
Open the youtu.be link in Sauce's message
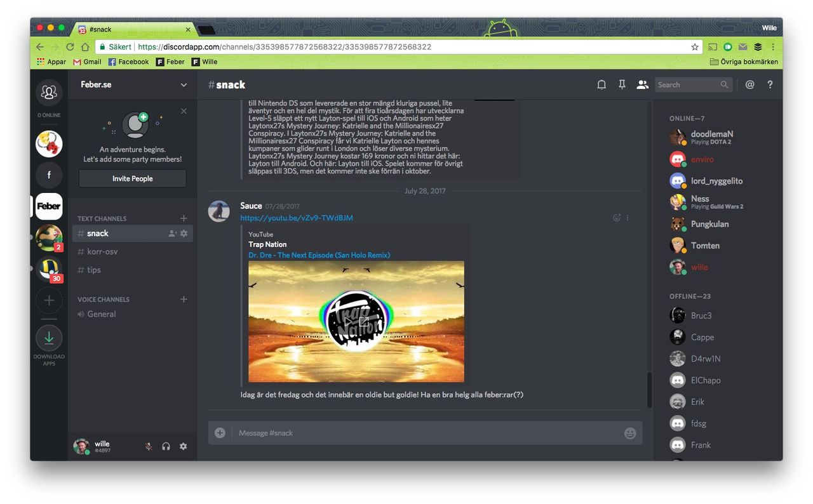tap(297, 218)
